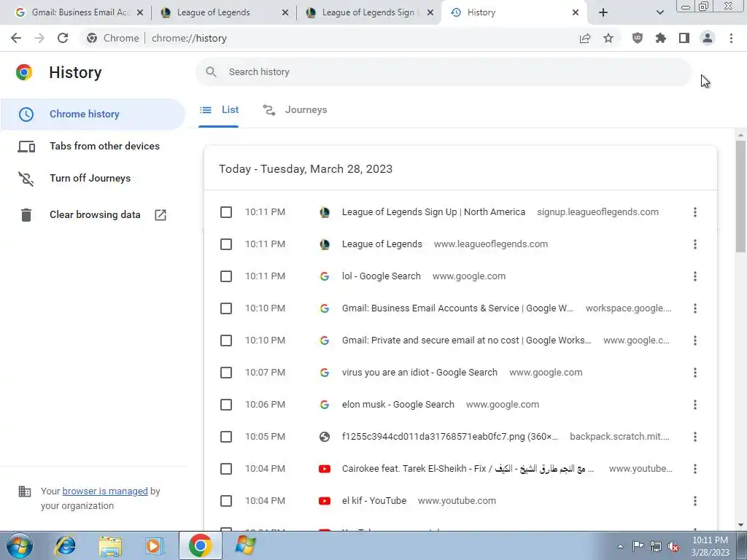Image resolution: width=747 pixels, height=560 pixels.
Task: Open actions menu for Gmail: Private and secure
Action: (695, 341)
